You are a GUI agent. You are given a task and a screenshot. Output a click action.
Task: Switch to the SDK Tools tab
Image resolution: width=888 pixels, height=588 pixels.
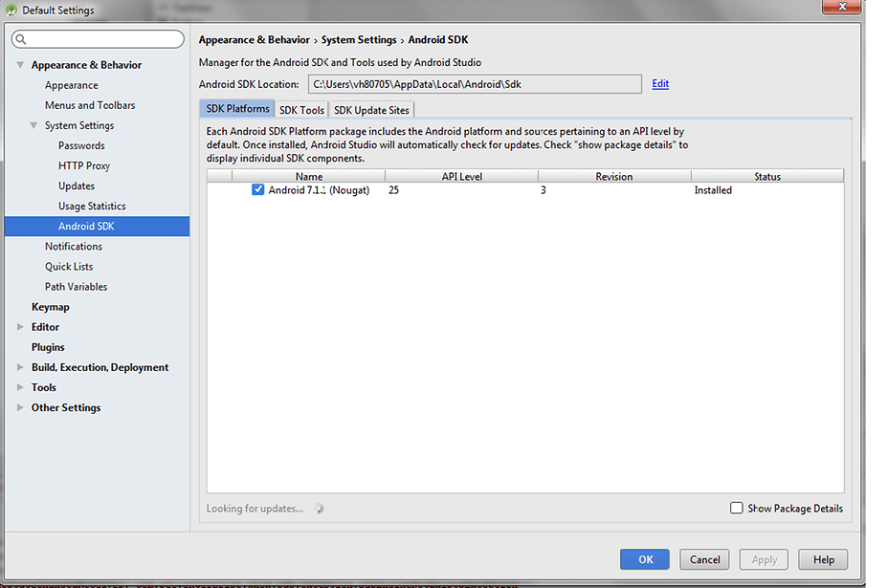tap(301, 110)
